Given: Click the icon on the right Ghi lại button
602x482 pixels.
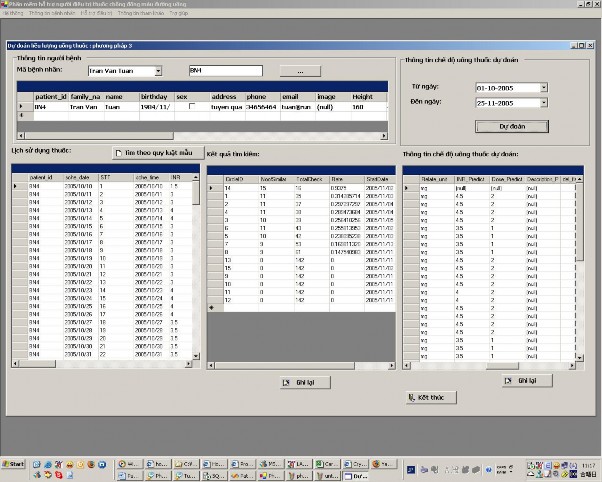Looking at the screenshot, I should point(507,381).
